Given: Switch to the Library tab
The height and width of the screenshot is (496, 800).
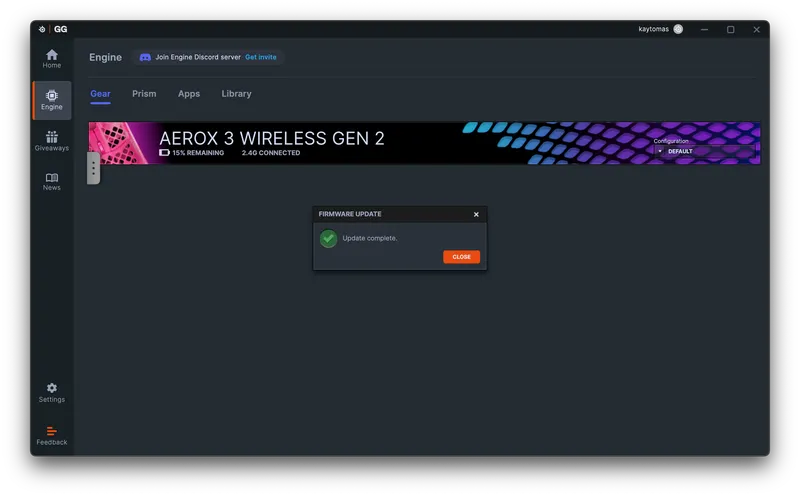Looking at the screenshot, I should (x=236, y=94).
